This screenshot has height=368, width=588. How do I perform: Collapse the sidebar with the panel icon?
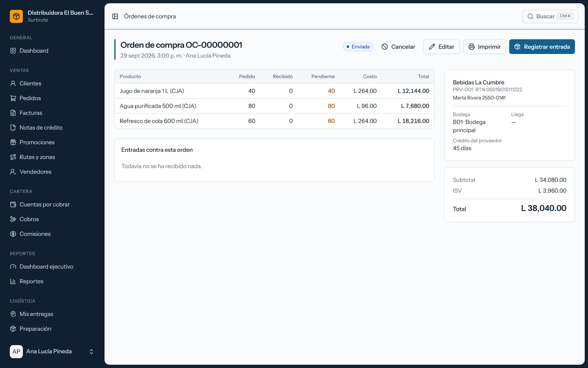click(115, 16)
